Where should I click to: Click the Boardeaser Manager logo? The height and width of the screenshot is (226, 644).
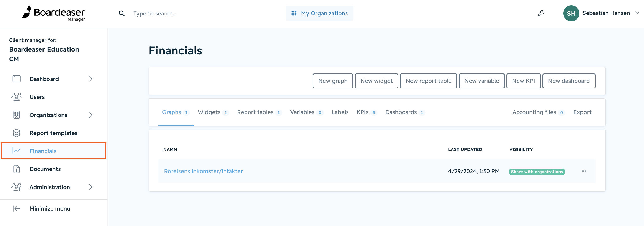click(53, 13)
